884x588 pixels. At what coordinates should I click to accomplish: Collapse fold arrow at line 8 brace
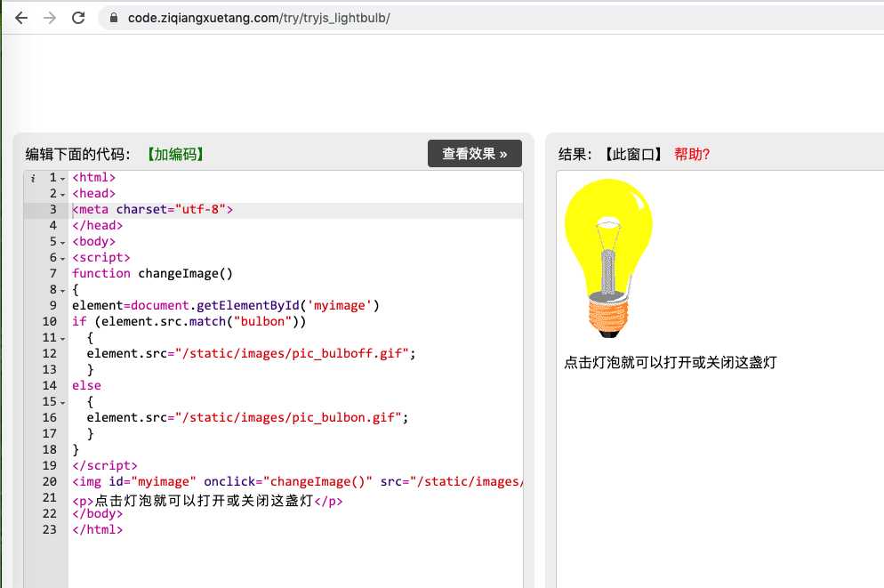(x=62, y=291)
